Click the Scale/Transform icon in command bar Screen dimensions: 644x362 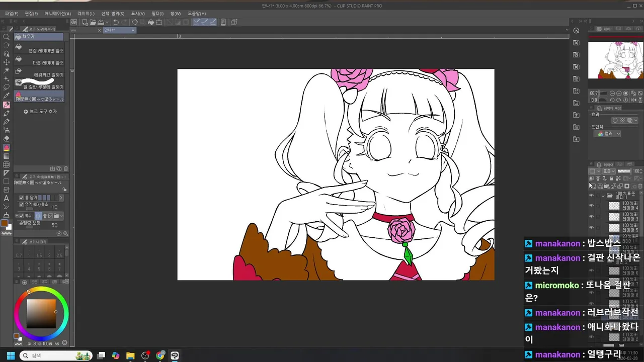point(159,22)
